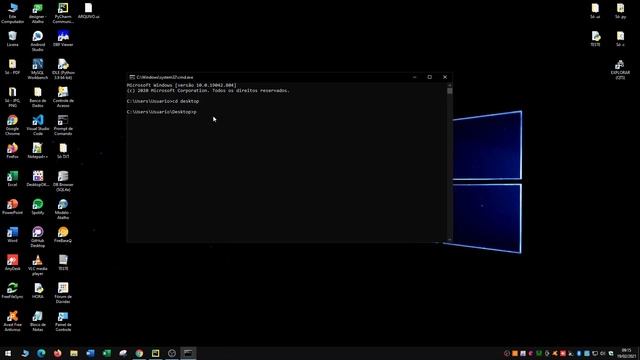Select the EXPLORAR (QTD) desktop icon

[620, 69]
